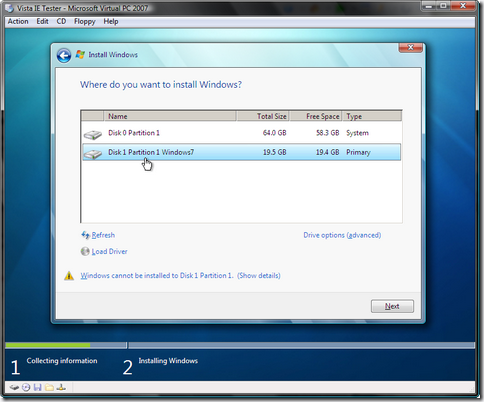
Task: Click the disk icon for Disk 0 Partition 1
Action: pos(93,134)
